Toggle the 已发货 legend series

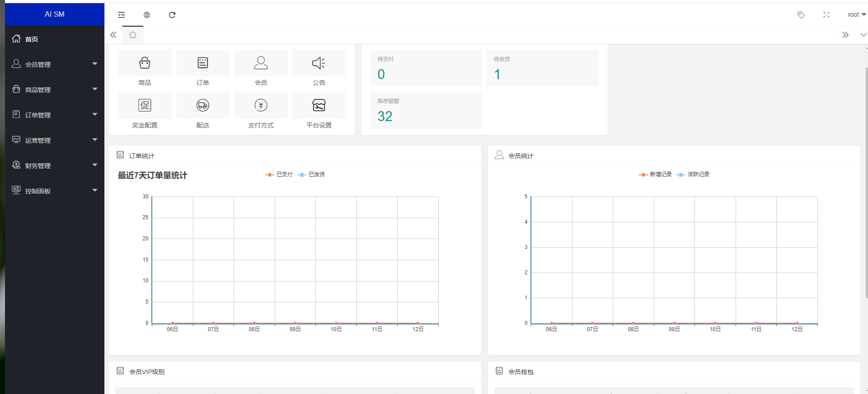pos(311,174)
